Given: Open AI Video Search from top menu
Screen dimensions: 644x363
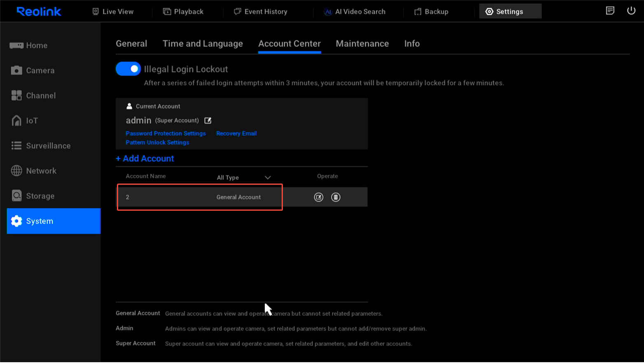Looking at the screenshot, I should 355,12.
